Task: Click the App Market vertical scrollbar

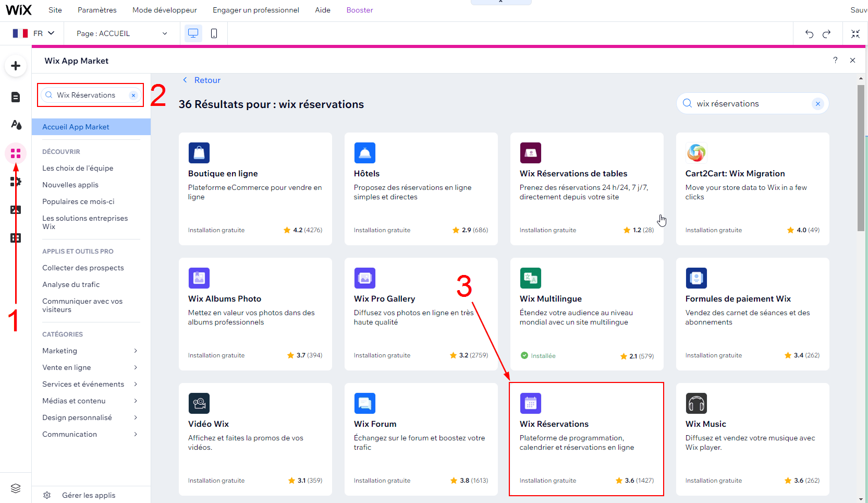Action: (861, 158)
